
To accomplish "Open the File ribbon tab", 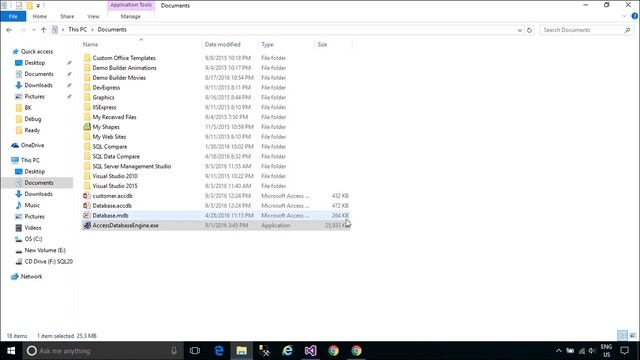I will (13, 16).
